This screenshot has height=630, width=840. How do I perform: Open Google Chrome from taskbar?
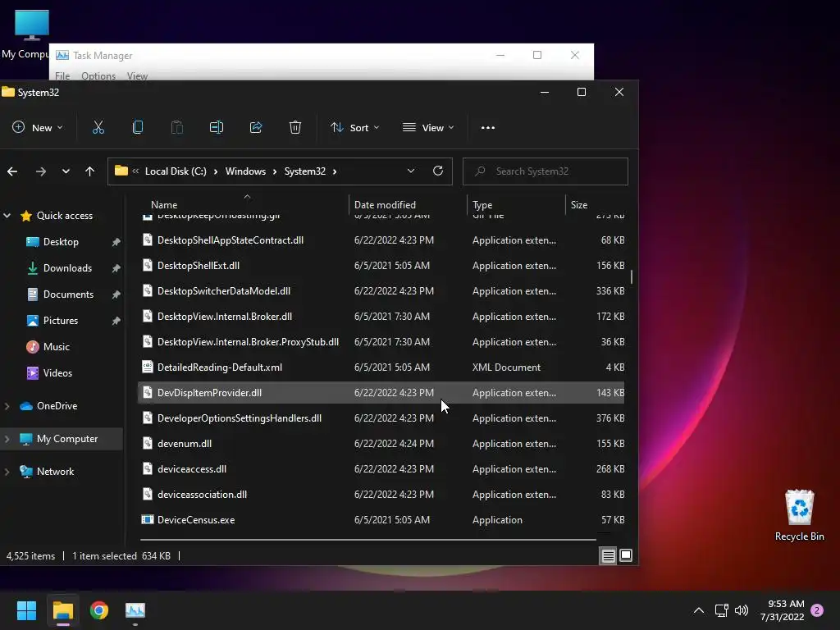pos(99,610)
